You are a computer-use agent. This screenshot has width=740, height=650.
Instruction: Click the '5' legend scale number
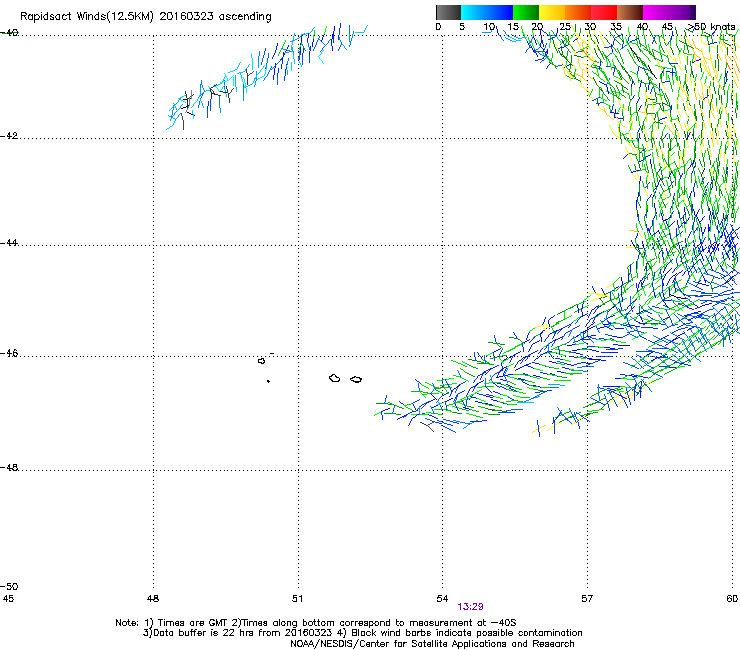462,27
